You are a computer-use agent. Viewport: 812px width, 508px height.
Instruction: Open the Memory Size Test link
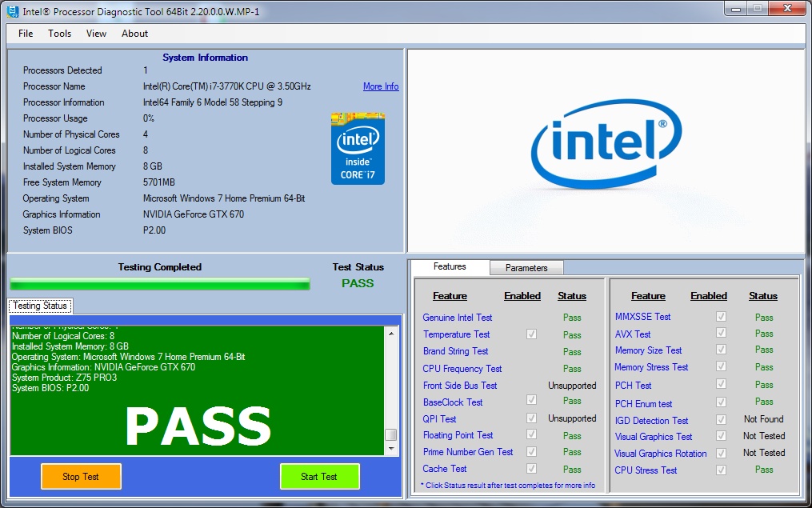648,350
